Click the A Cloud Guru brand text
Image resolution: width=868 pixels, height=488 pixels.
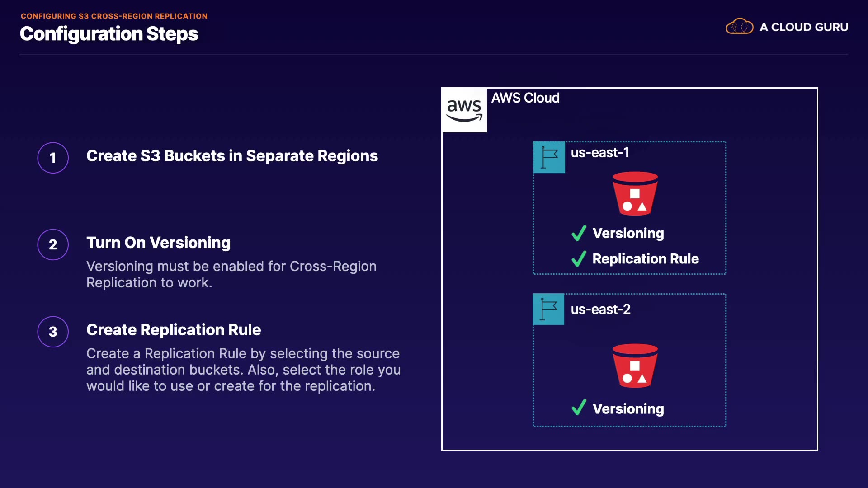804,27
